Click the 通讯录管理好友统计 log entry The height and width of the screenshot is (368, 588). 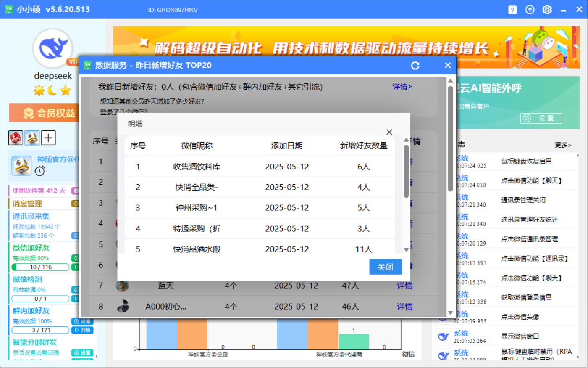pos(530,220)
